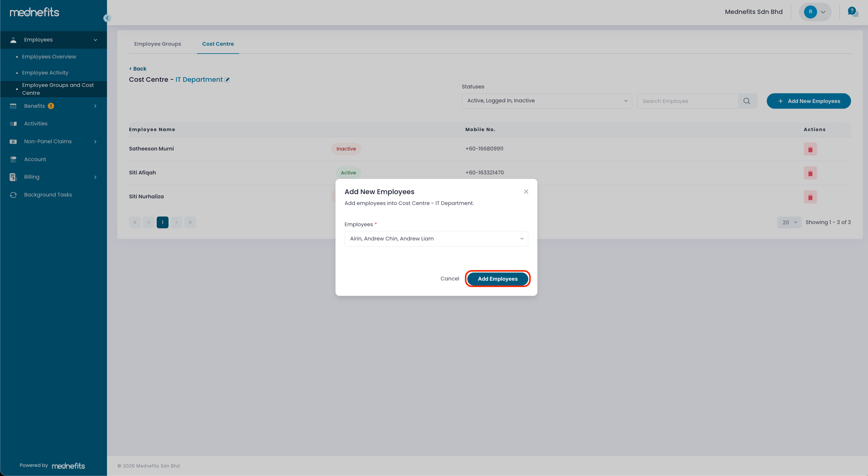Click Add Employees in the dialog
Image resolution: width=868 pixels, height=476 pixels.
(x=497, y=279)
